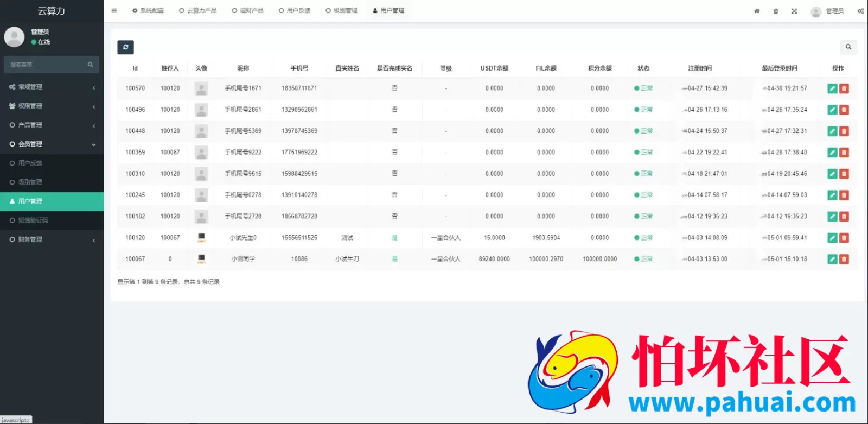Expand the 财务管理 sidebar menu
868x424 pixels.
point(52,239)
